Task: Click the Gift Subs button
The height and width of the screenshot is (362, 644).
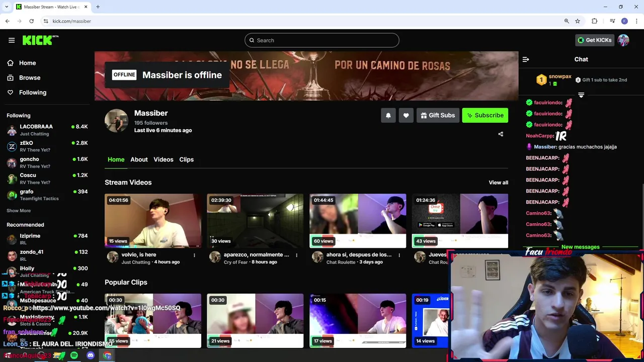Action: pyautogui.click(x=438, y=115)
